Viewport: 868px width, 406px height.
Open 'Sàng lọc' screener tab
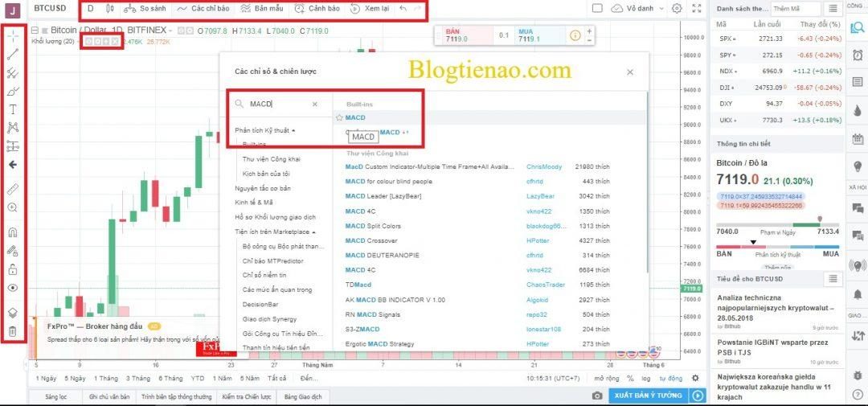(56, 396)
